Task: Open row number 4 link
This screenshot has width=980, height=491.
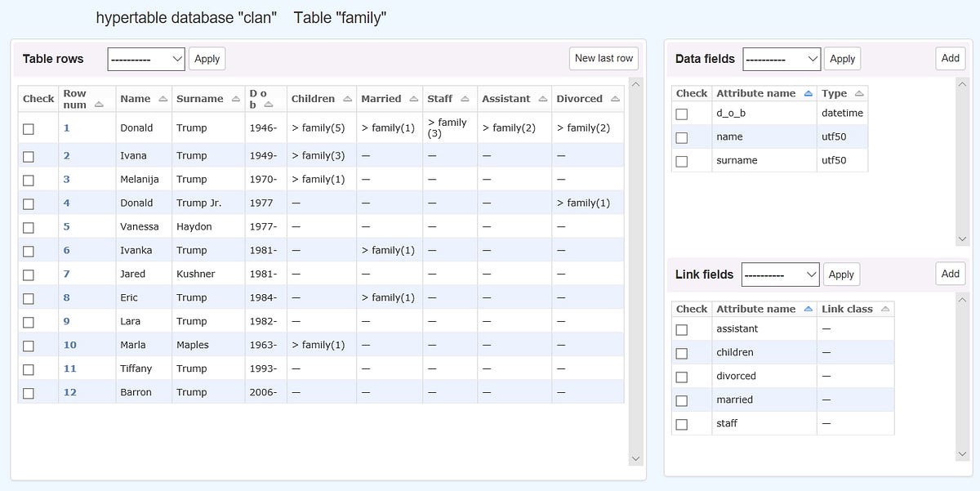Action: pos(67,203)
